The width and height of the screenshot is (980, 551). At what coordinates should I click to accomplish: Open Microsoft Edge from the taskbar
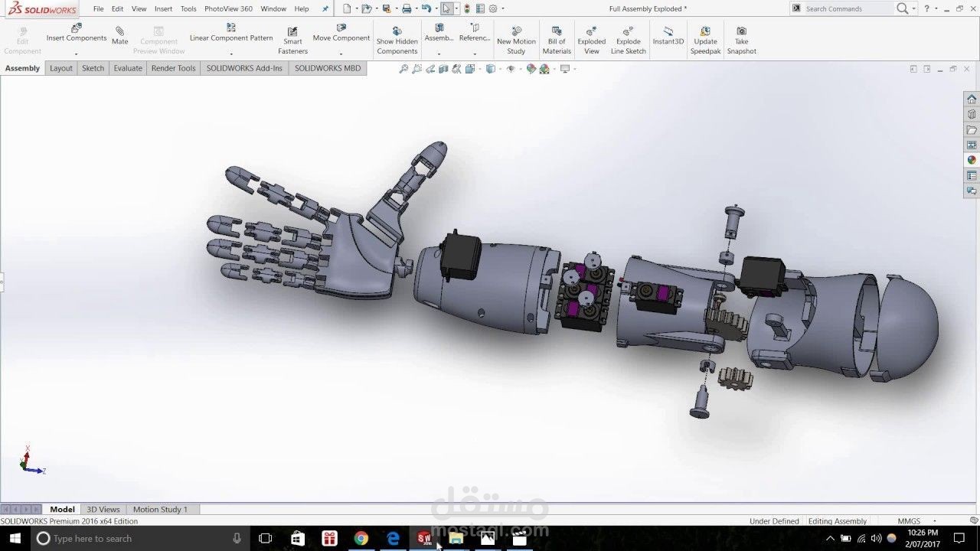[393, 539]
